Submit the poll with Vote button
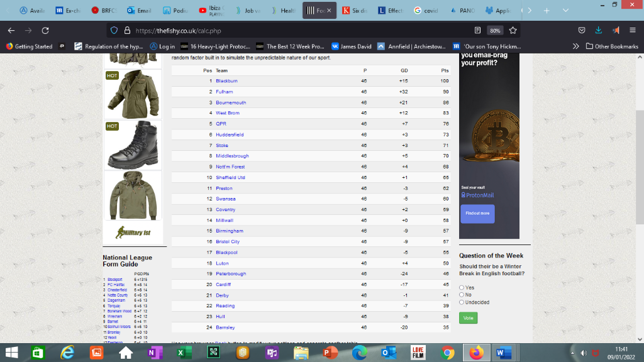The image size is (644, 362). [x=468, y=318]
